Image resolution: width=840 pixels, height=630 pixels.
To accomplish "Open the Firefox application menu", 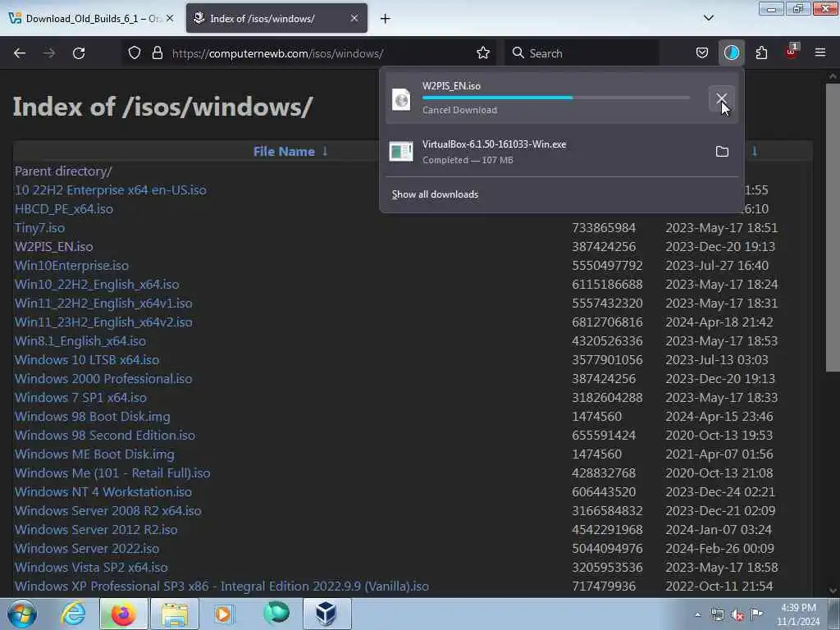I will point(820,52).
